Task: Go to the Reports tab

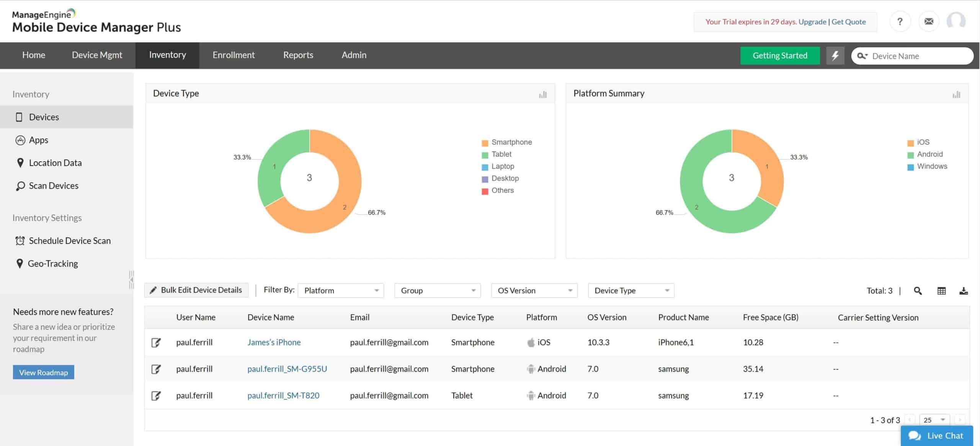Action: (x=298, y=55)
